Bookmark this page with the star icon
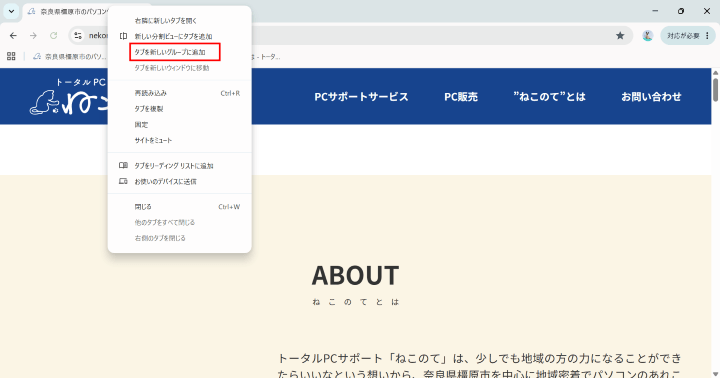Screen dimensions: 720x378 (x=620, y=35)
